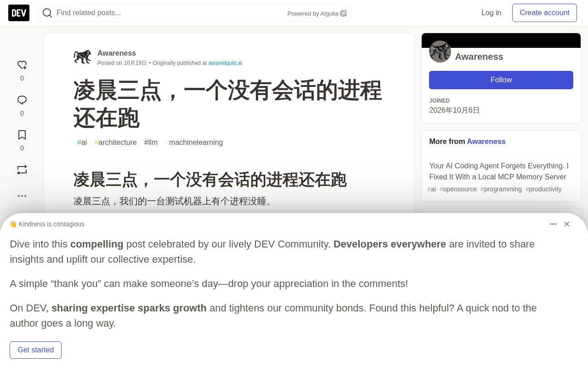The image size is (588, 368).
Task: Click the Get started button
Action: point(35,350)
